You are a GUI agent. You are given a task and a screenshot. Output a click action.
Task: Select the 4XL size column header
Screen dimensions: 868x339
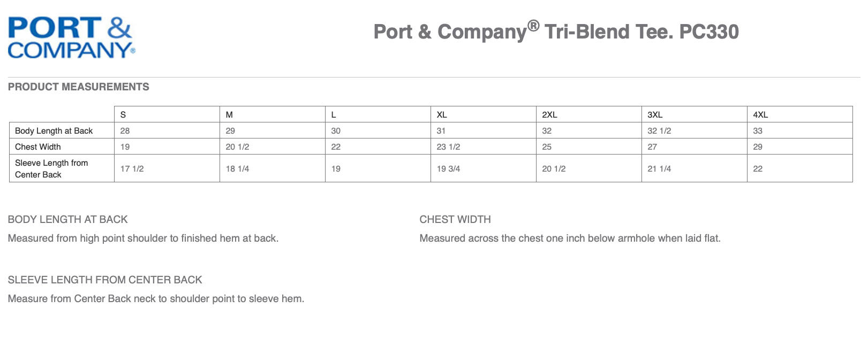click(760, 114)
